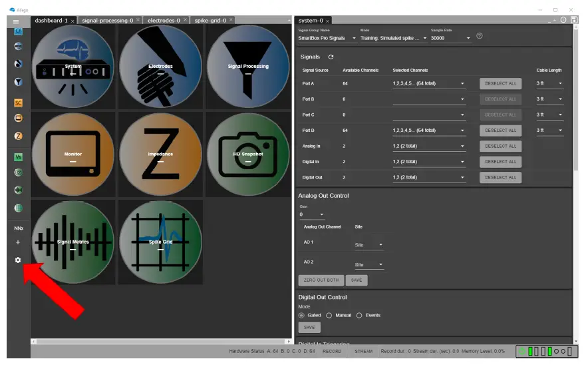The image size is (588, 365).
Task: Select the system-0 tab
Action: 311,21
